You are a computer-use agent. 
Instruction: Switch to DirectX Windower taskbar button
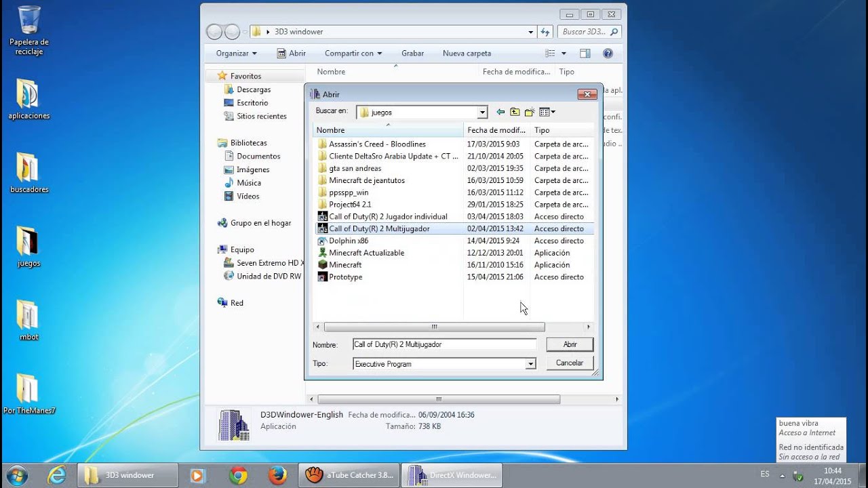pos(452,475)
